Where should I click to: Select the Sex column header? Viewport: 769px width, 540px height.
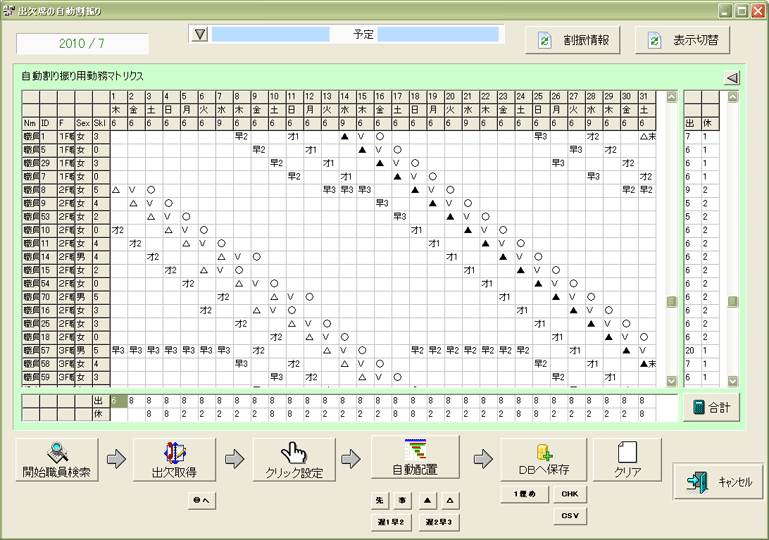click(x=83, y=123)
